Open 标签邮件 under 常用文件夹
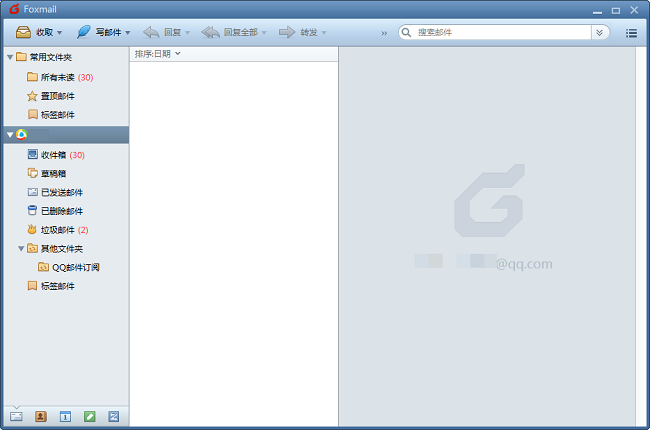The height and width of the screenshot is (430, 650). [x=58, y=115]
